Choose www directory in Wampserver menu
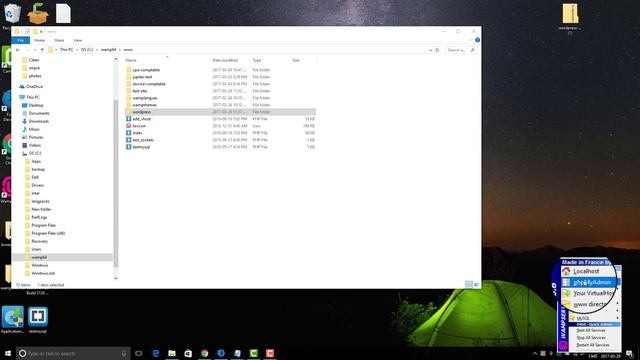640x360 pixels. 590,304
